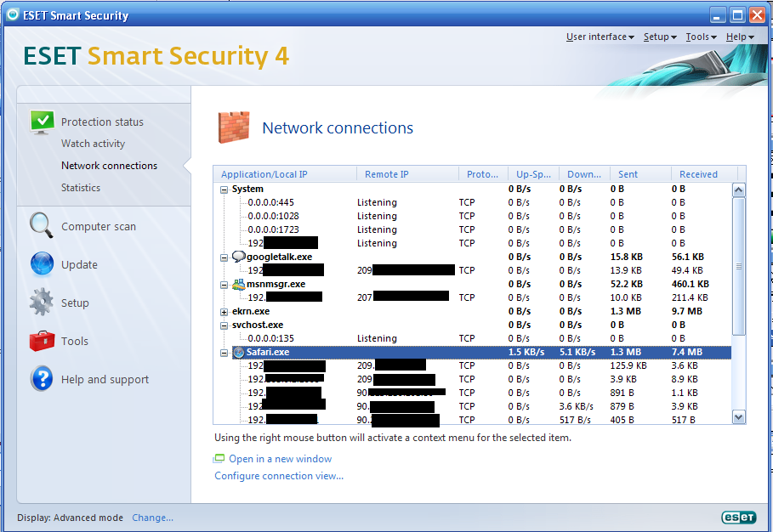
Task: Click the googletalk.exe speech bubble icon
Action: pos(239,257)
